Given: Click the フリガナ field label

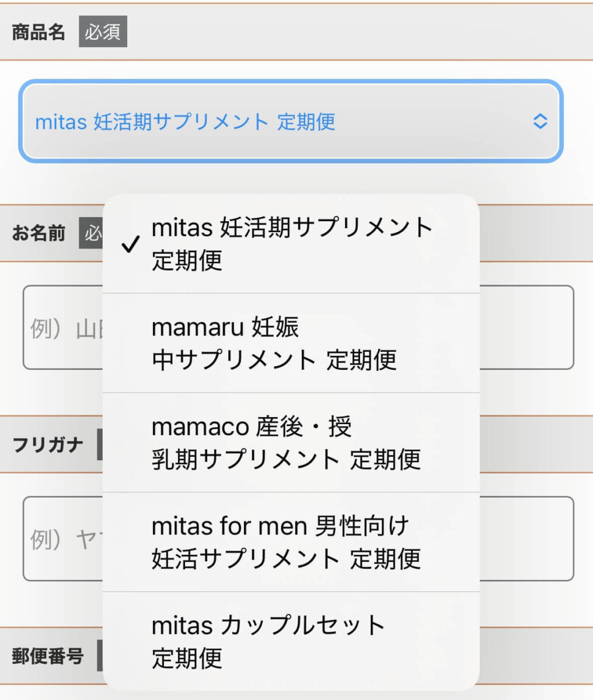Looking at the screenshot, I should 48,444.
